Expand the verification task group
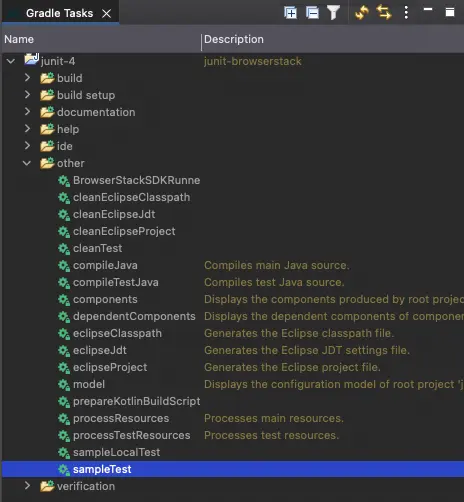464x502 pixels. coord(27,486)
